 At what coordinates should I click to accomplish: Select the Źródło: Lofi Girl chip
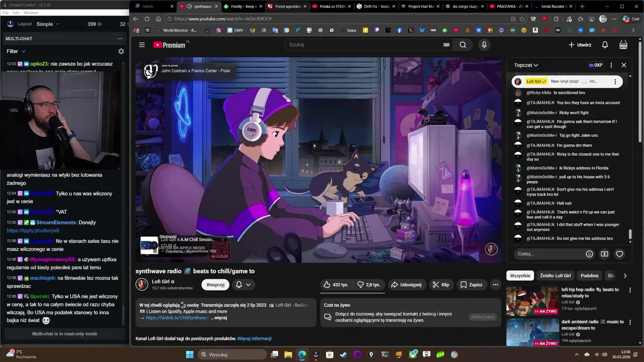coord(555,276)
